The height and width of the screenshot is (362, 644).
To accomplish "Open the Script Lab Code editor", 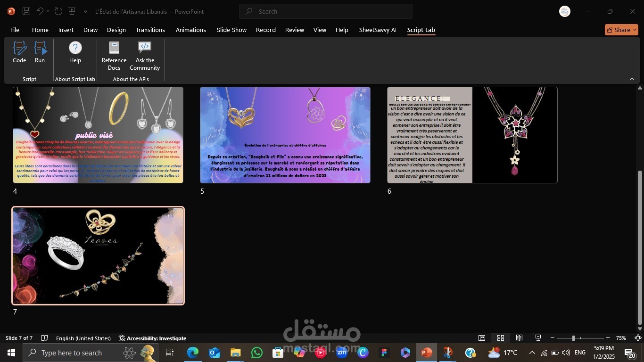I will tap(19, 52).
